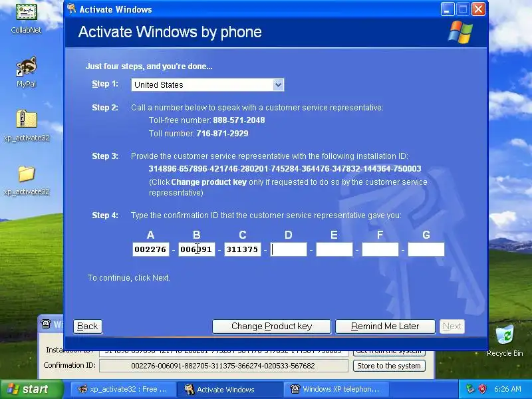Switch to Windows XP telephone taskbar item
The image size is (532, 399).
pyautogui.click(x=336, y=389)
